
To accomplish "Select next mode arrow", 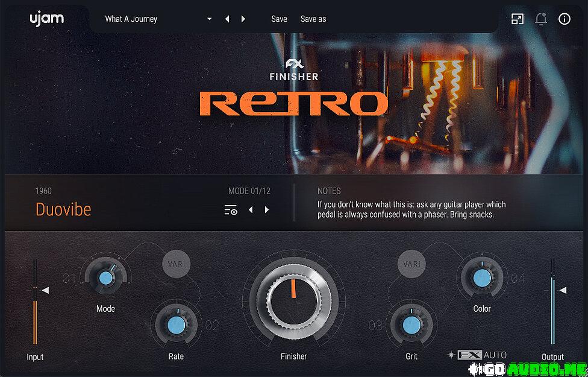I will [x=267, y=209].
